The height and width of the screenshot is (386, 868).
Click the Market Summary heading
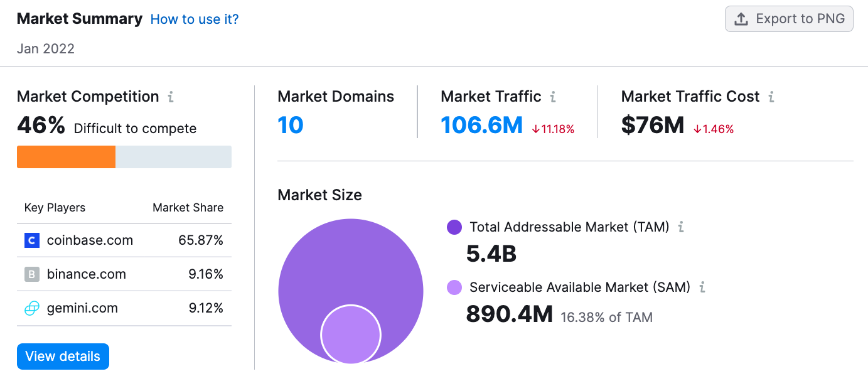pyautogui.click(x=80, y=19)
